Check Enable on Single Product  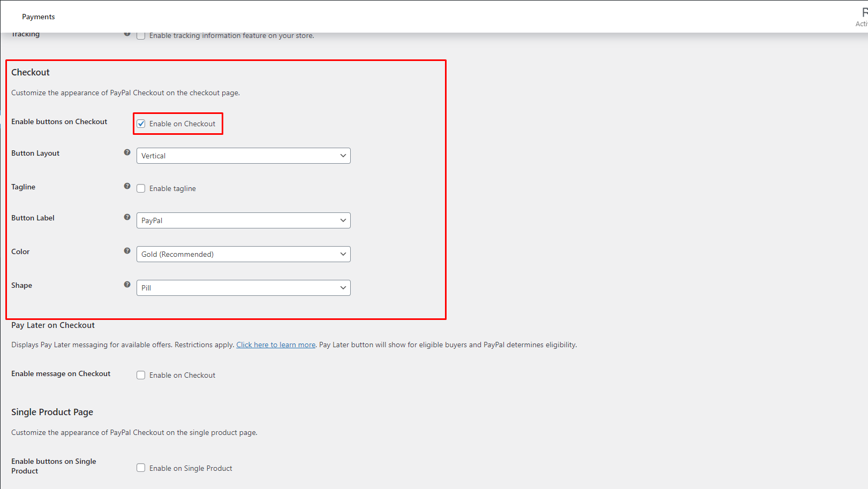(x=141, y=468)
